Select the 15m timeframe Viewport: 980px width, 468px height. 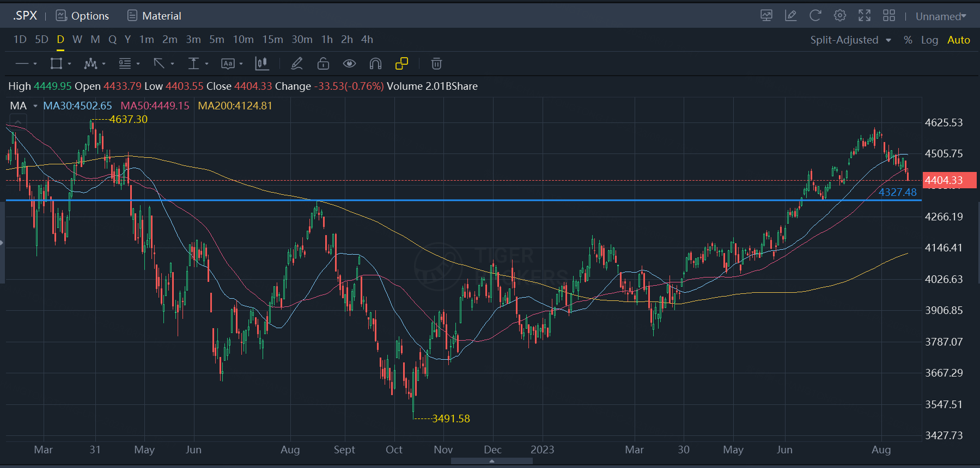click(x=272, y=39)
